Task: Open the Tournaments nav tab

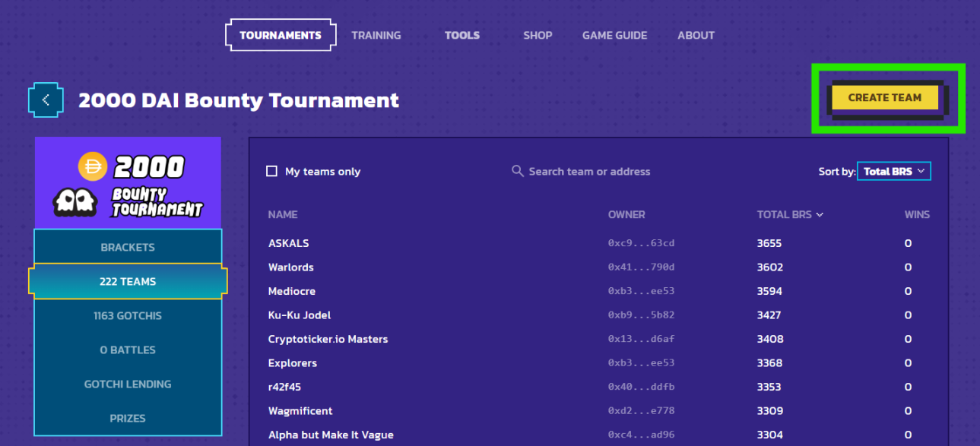Action: (x=280, y=35)
